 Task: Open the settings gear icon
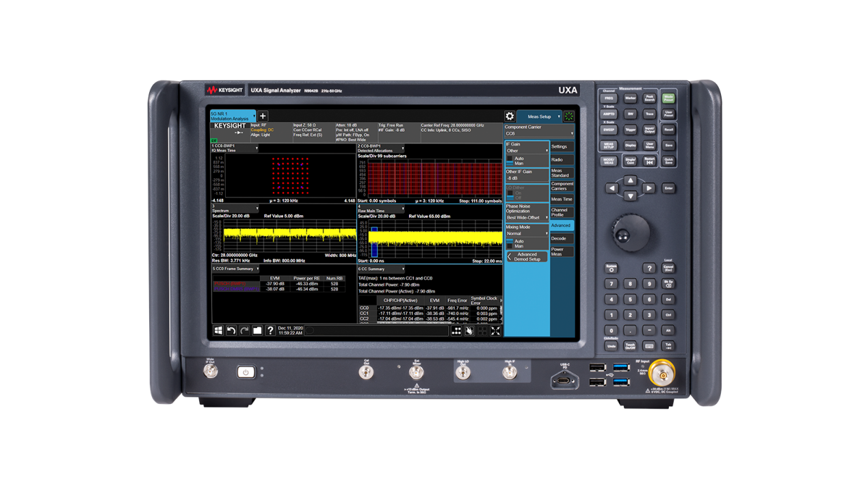(x=510, y=116)
